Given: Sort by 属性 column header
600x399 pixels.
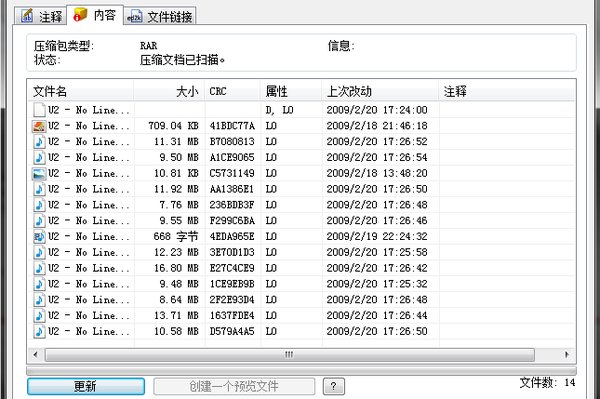Looking at the screenshot, I should click(291, 91).
